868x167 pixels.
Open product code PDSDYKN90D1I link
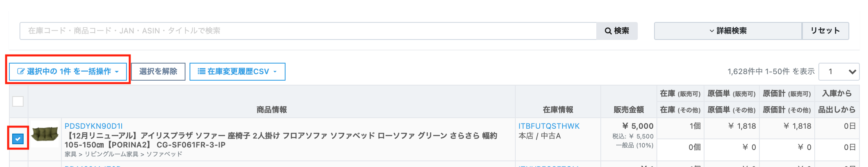[x=94, y=126]
